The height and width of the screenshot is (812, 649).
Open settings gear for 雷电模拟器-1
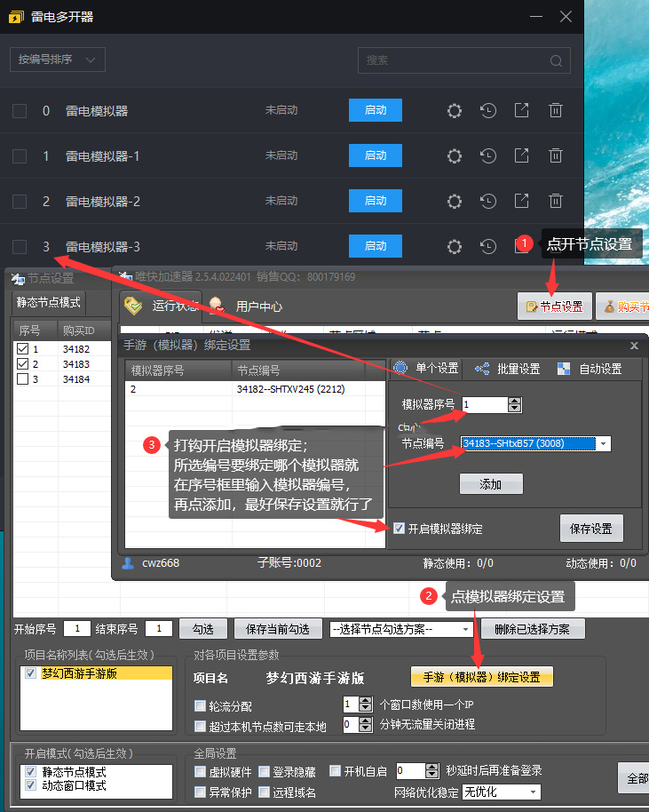tap(454, 155)
